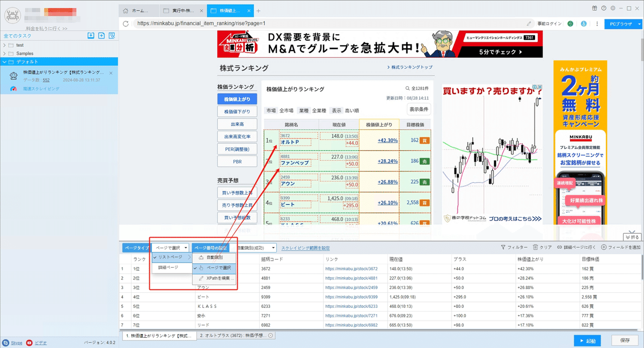
Task: Switch to the ホーム tab
Action: click(139, 11)
